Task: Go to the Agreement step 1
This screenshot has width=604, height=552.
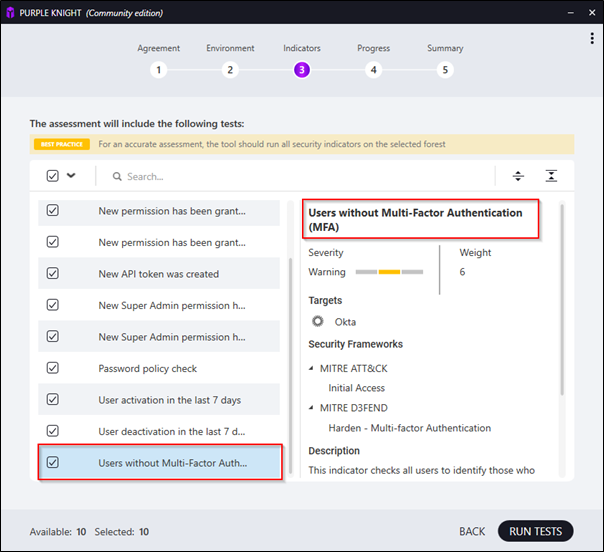Action: (x=158, y=70)
